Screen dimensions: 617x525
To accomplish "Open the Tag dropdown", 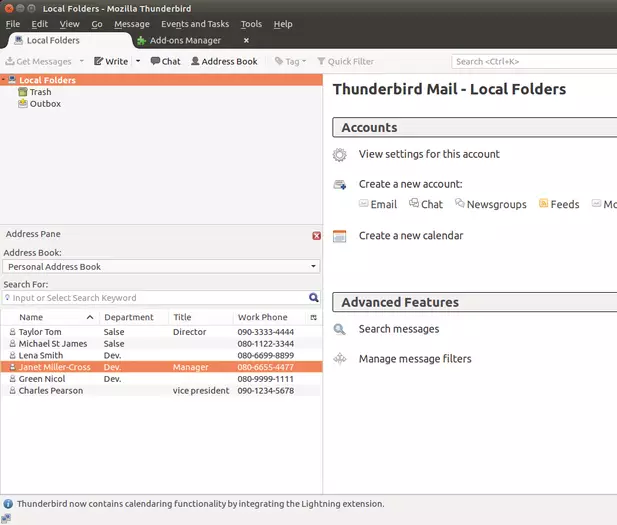I will [x=291, y=61].
